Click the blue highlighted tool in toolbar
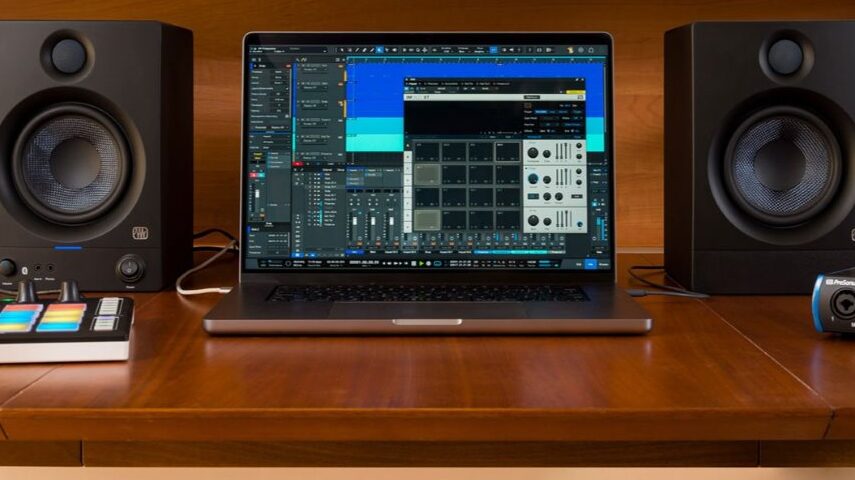Image resolution: width=855 pixels, height=480 pixels. tap(380, 50)
